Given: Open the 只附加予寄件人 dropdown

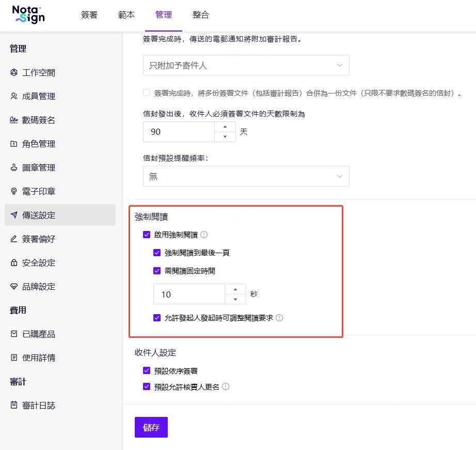Looking at the screenshot, I should pos(246,65).
